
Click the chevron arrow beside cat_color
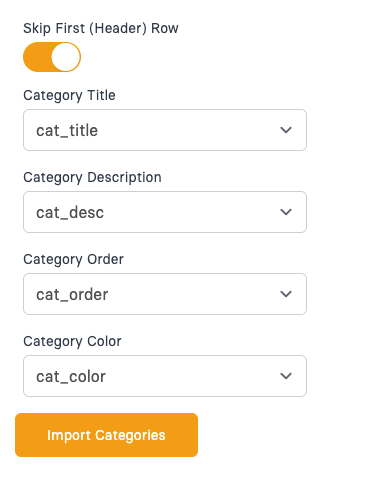(286, 376)
